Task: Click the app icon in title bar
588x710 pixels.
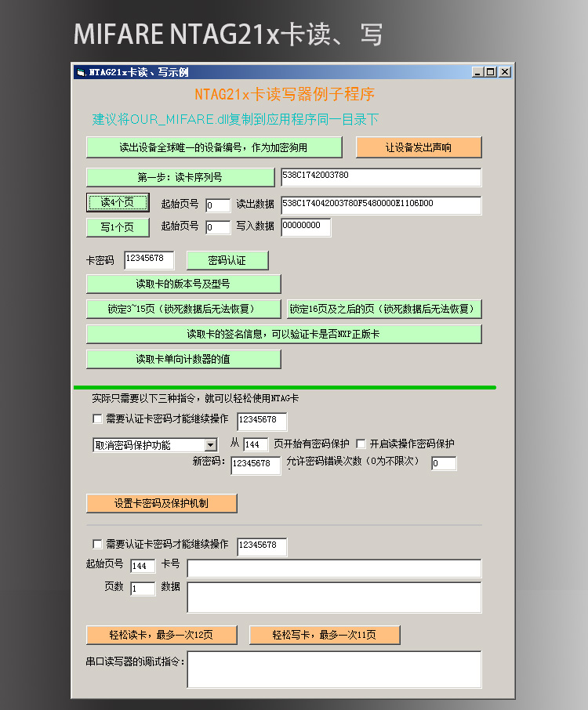Action: click(x=81, y=72)
